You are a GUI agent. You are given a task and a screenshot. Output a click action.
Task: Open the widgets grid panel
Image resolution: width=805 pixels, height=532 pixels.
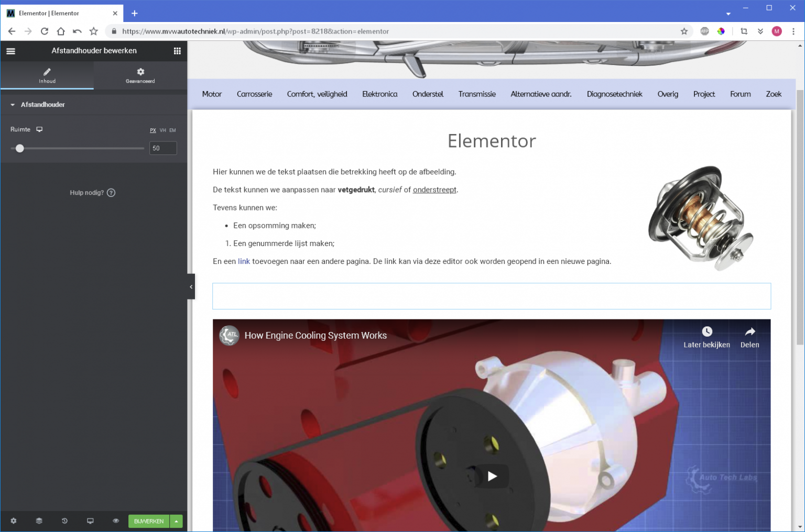tap(177, 51)
